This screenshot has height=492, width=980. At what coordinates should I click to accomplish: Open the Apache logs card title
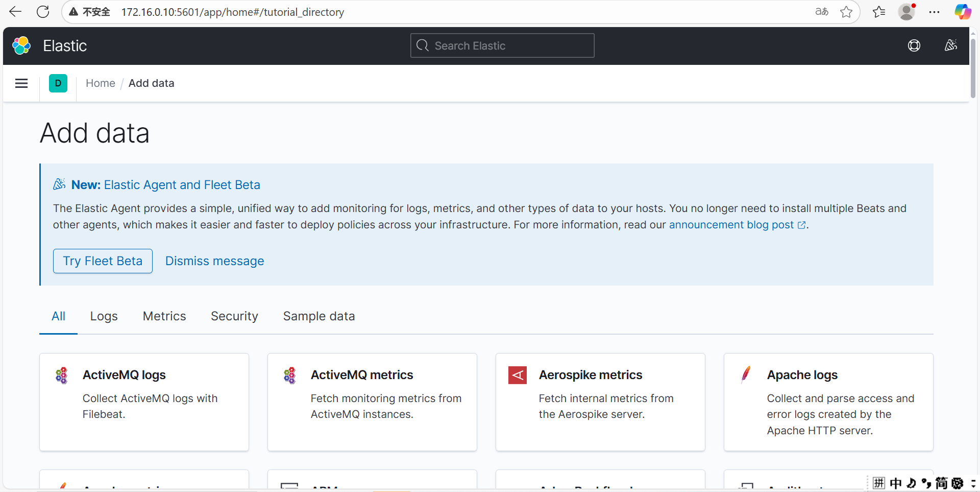tap(802, 375)
